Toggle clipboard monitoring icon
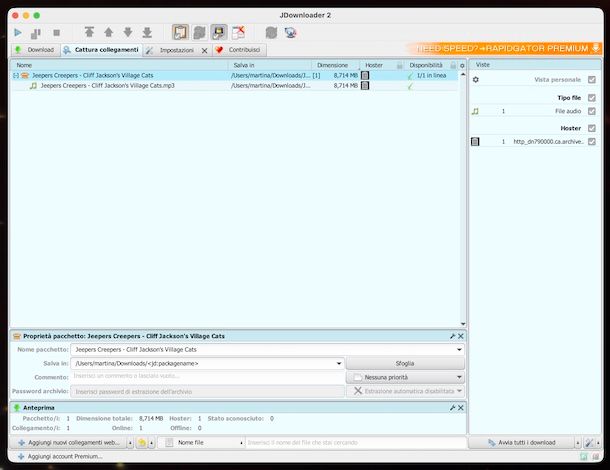 pos(180,32)
